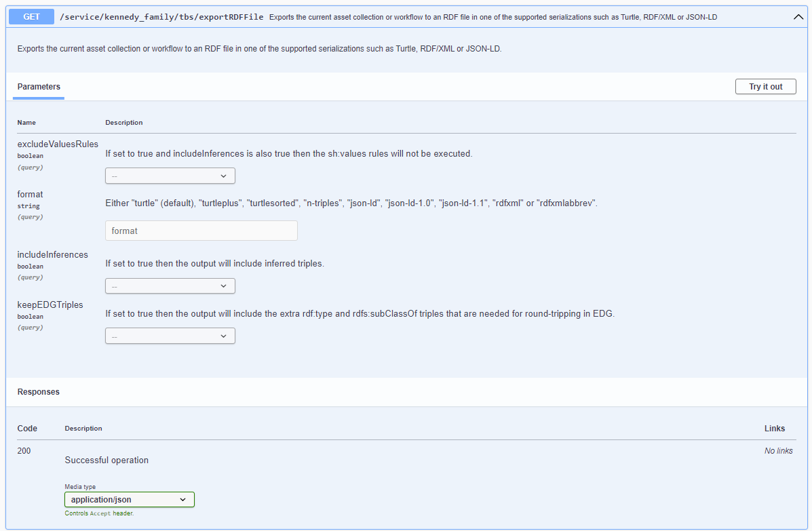Image resolution: width=812 pixels, height=531 pixels.
Task: Click the Responses section header
Action: [x=39, y=391]
